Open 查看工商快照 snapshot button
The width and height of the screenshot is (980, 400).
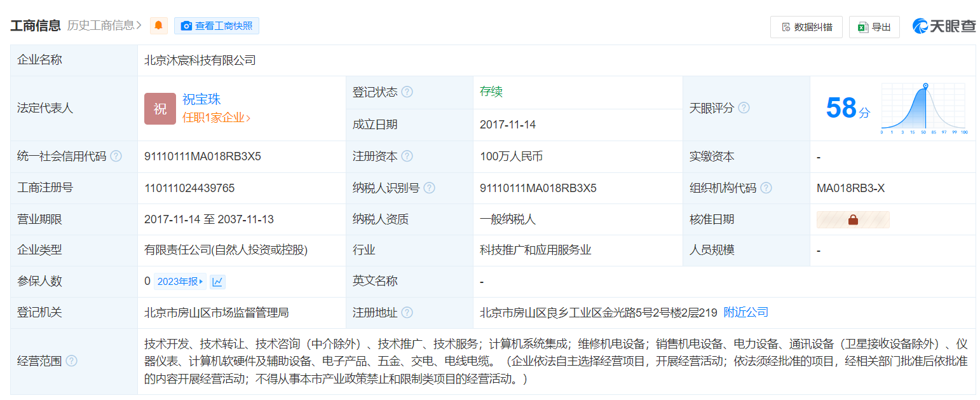217,25
